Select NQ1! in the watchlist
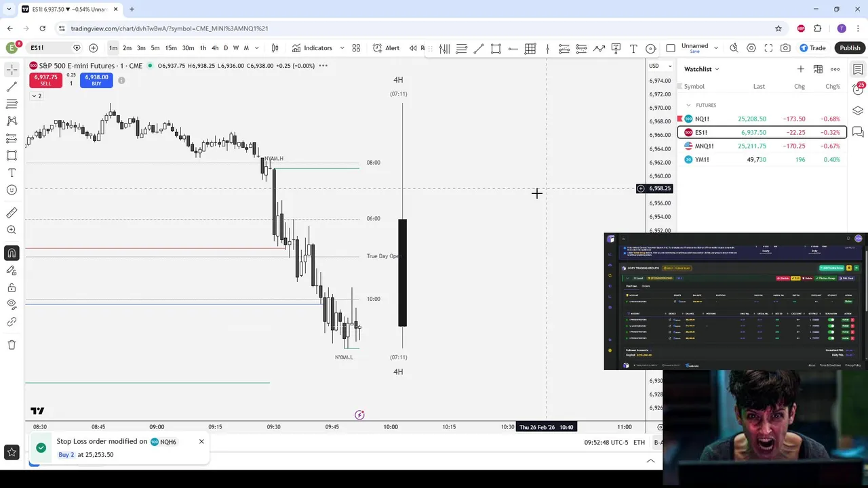 (x=762, y=119)
